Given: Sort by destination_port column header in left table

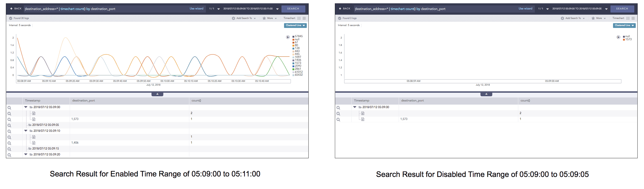Looking at the screenshot, I should pyautogui.click(x=84, y=101).
